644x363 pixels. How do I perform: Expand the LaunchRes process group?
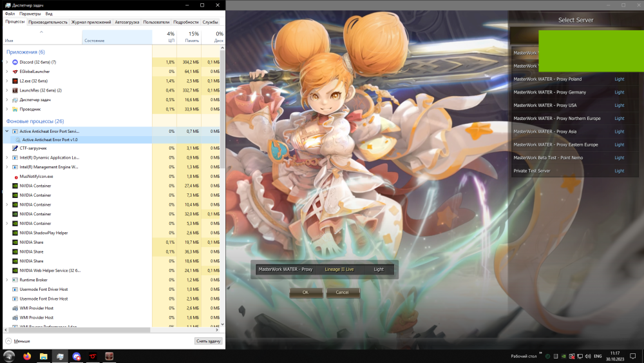click(x=6, y=90)
